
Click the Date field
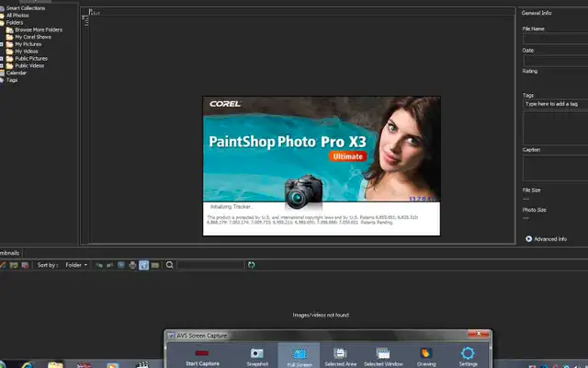coord(555,61)
